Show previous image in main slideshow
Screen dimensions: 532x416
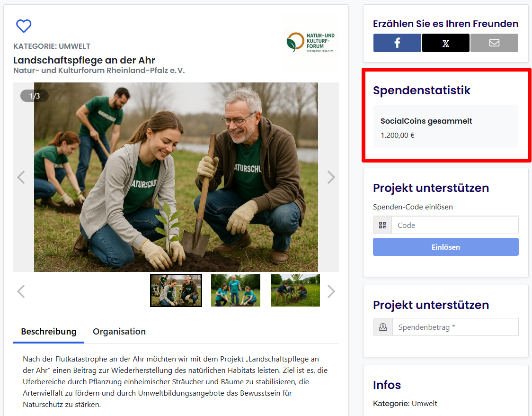pyautogui.click(x=21, y=177)
